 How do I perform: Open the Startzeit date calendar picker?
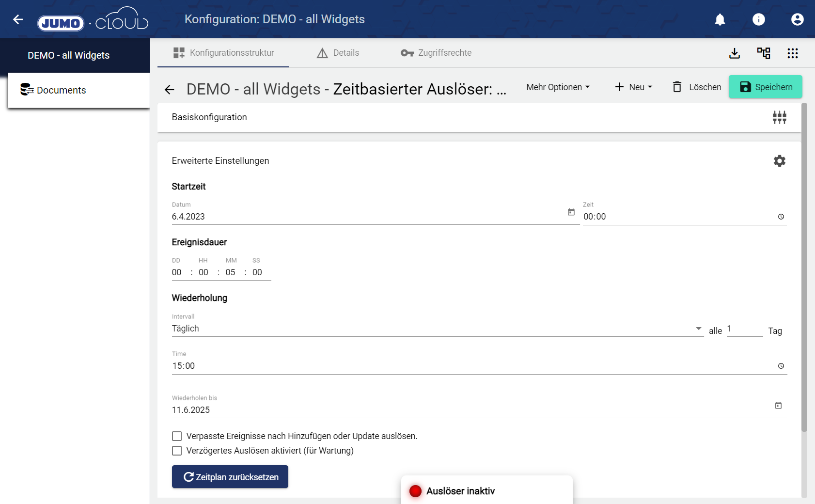571,212
